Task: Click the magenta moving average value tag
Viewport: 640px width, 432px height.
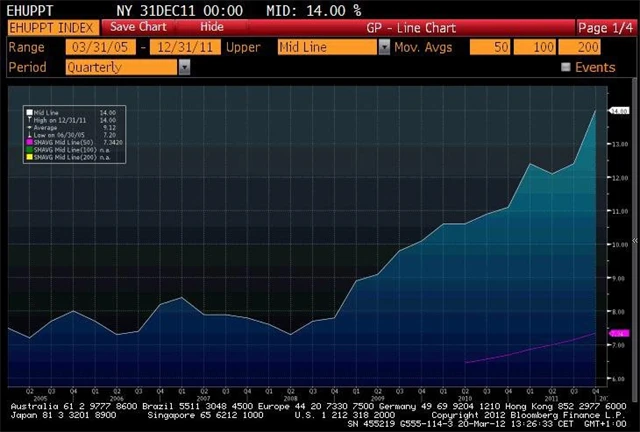Action: coord(617,333)
